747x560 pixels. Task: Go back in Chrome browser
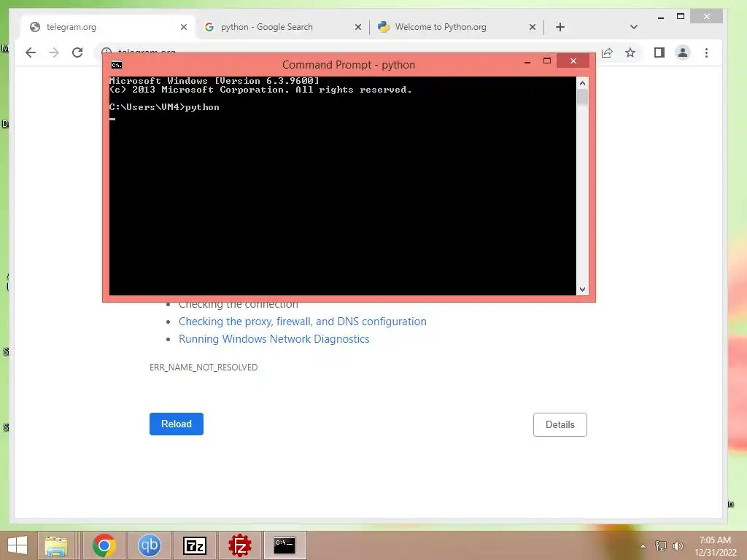tap(31, 52)
